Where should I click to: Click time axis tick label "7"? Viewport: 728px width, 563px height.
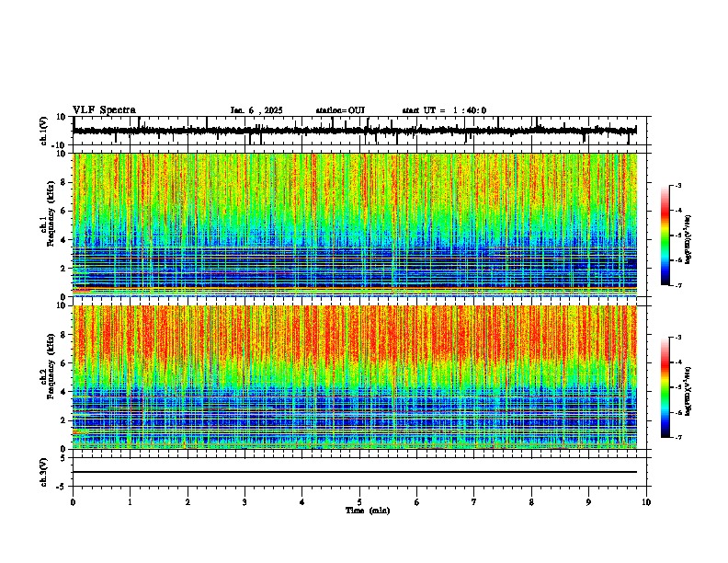[x=474, y=502]
